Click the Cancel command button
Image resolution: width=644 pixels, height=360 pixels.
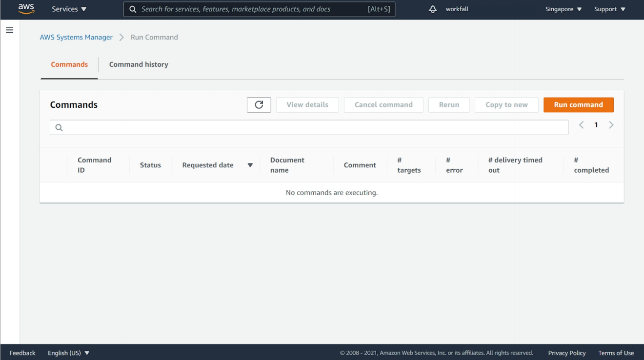(x=383, y=105)
